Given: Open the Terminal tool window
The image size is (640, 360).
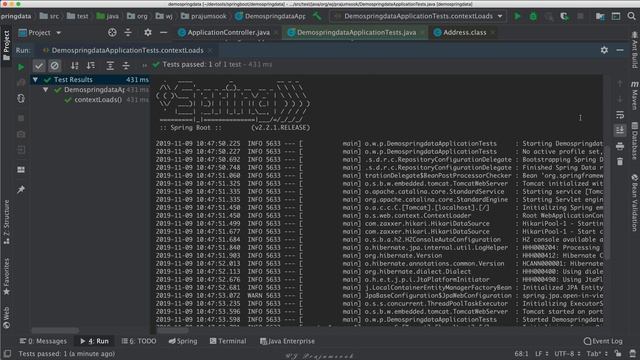Looking at the screenshot, I should point(228,341).
